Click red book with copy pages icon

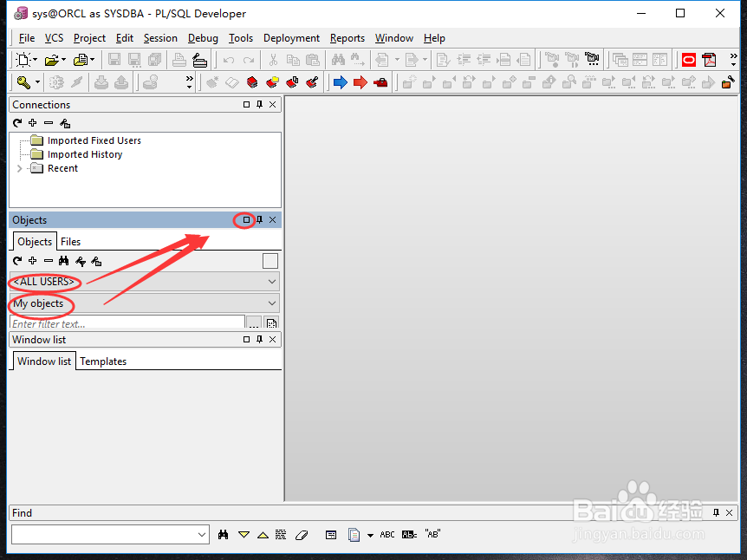(292, 82)
